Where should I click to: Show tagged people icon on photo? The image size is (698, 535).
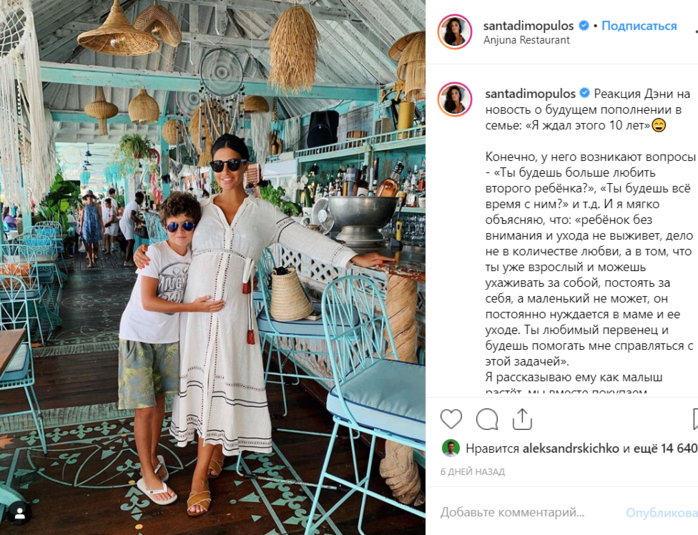pyautogui.click(x=19, y=514)
